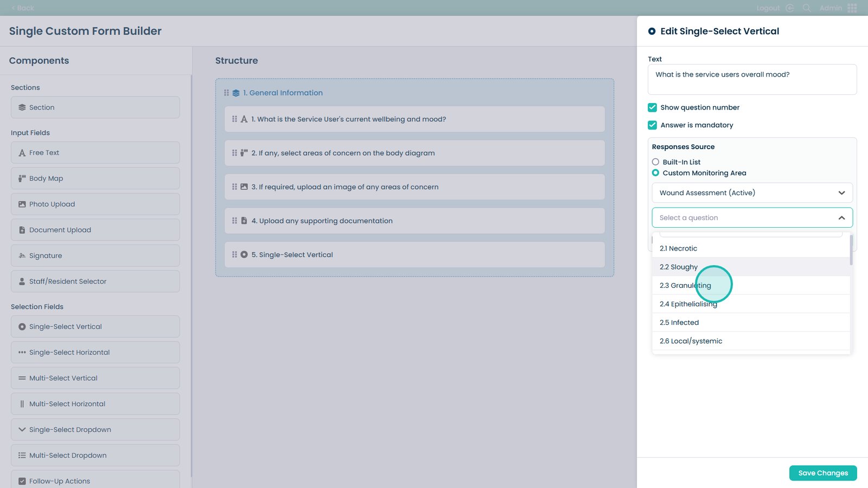
Task: Click the Staff/Resident Selector person icon
Action: (22, 281)
